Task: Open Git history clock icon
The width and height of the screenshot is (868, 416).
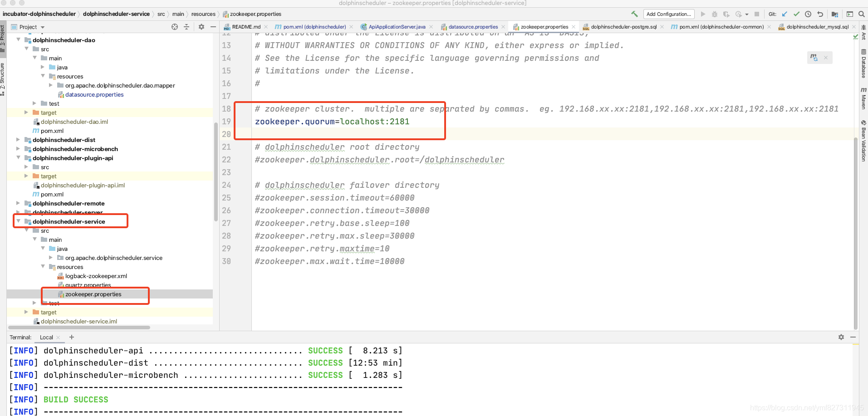Action: (808, 14)
